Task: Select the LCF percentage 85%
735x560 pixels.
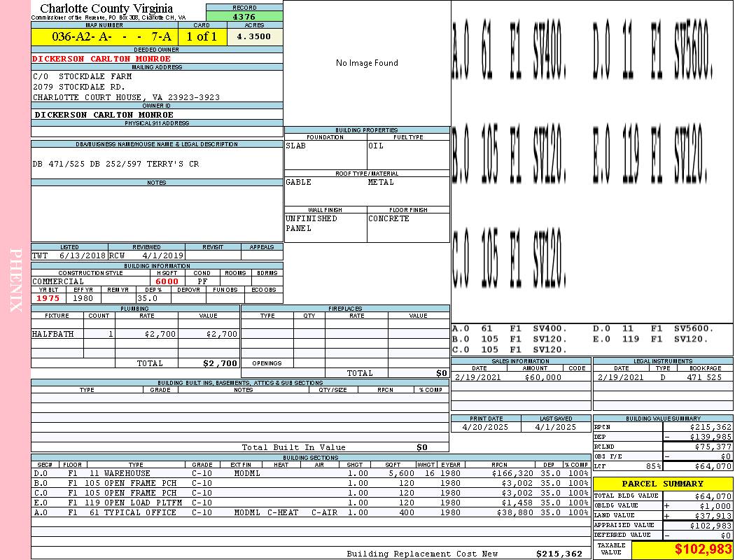Action: pyautogui.click(x=653, y=466)
